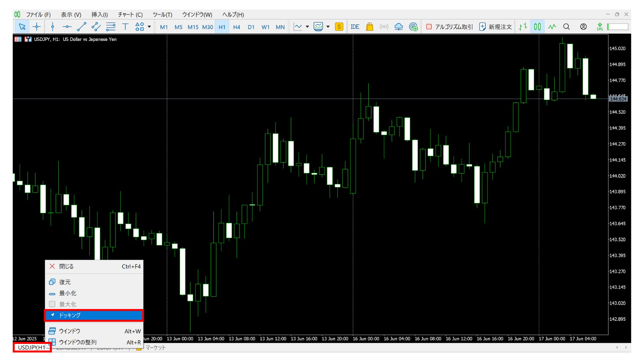Open the MetaEditor IDE
Screen dimensions: 644x362
point(355,27)
